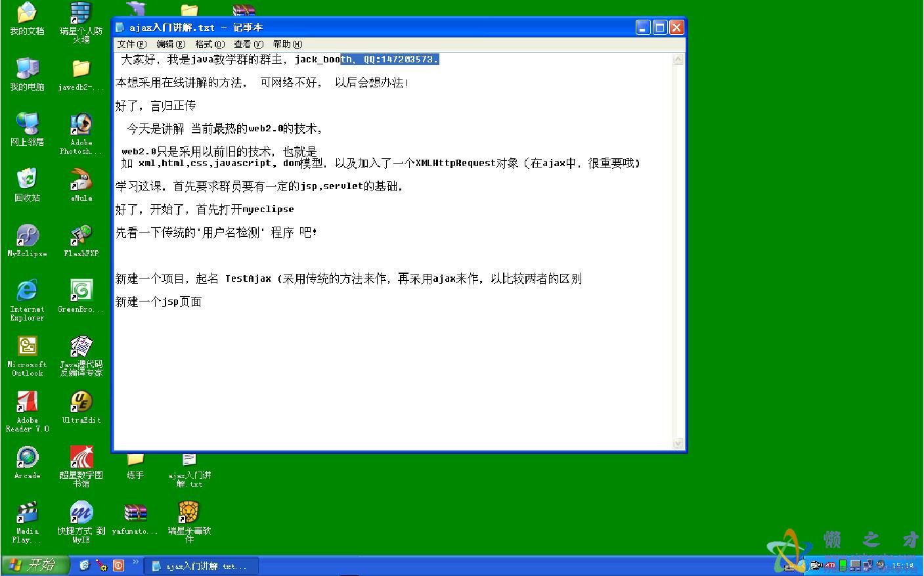Click the 开始 (Start) button

click(33, 565)
